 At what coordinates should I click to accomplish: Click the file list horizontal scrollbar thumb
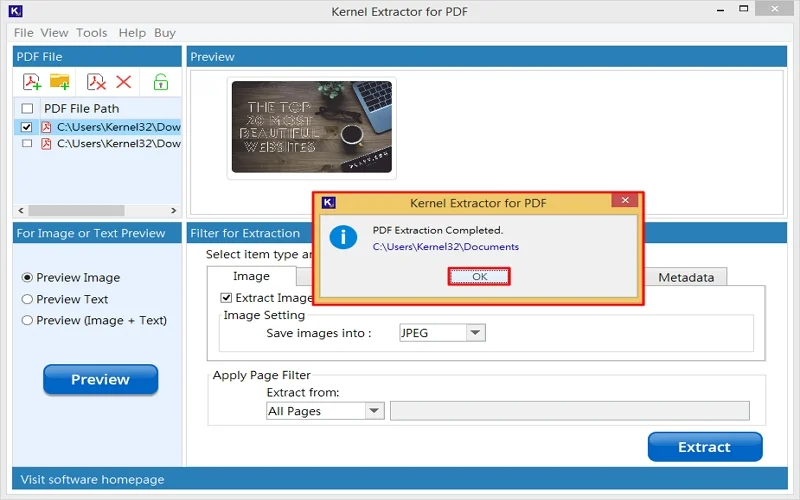(x=77, y=210)
